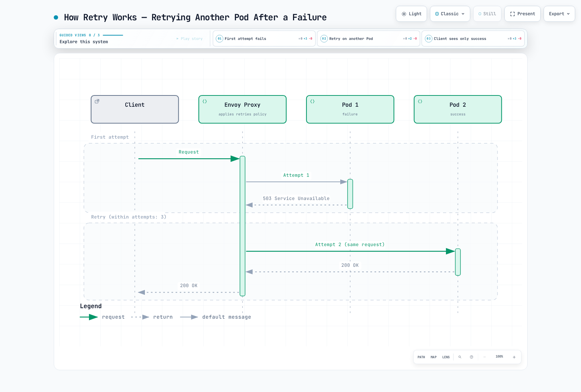This screenshot has height=392, width=581.
Task: Click the sun icon in Light button
Action: pos(404,14)
